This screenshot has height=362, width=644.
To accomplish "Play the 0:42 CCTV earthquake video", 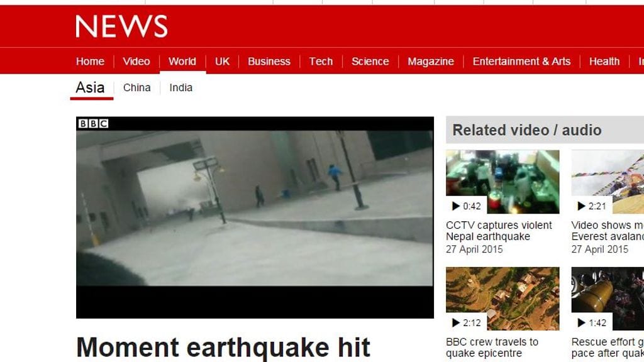I will pos(502,182).
